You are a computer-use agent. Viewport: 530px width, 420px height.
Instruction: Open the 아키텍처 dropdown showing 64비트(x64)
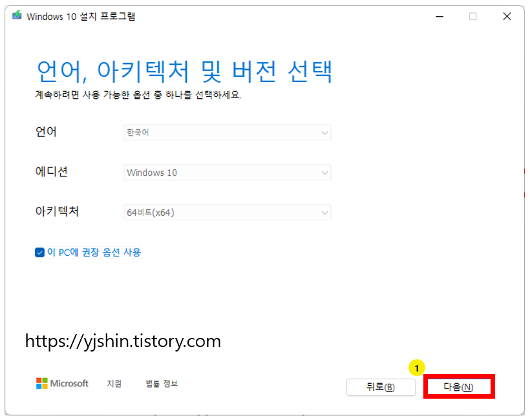pos(227,212)
